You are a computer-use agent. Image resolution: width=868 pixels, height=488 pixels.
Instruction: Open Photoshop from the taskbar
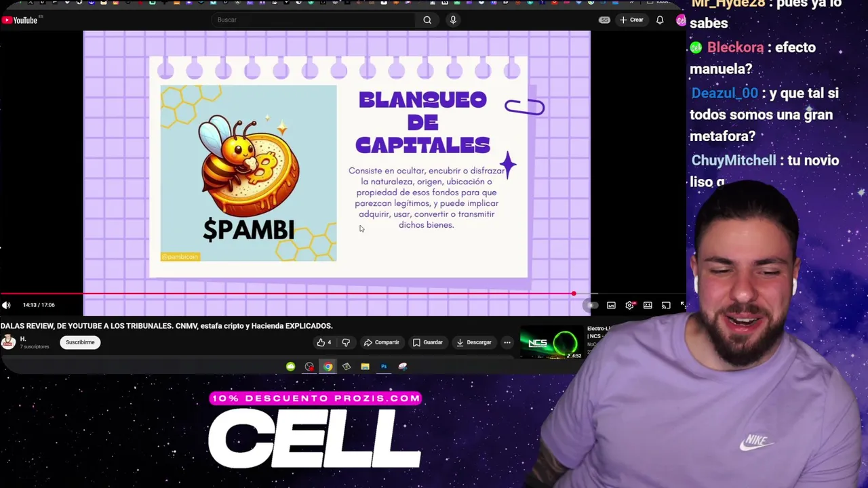(384, 367)
